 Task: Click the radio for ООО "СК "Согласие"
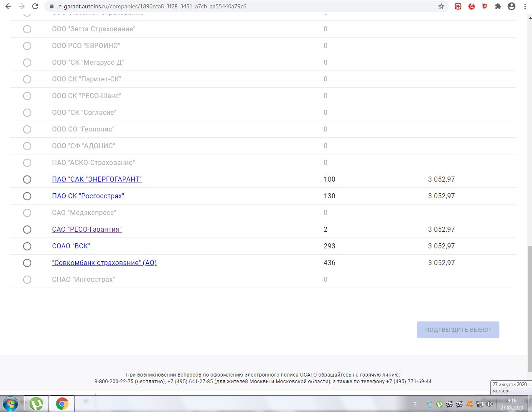[27, 113]
